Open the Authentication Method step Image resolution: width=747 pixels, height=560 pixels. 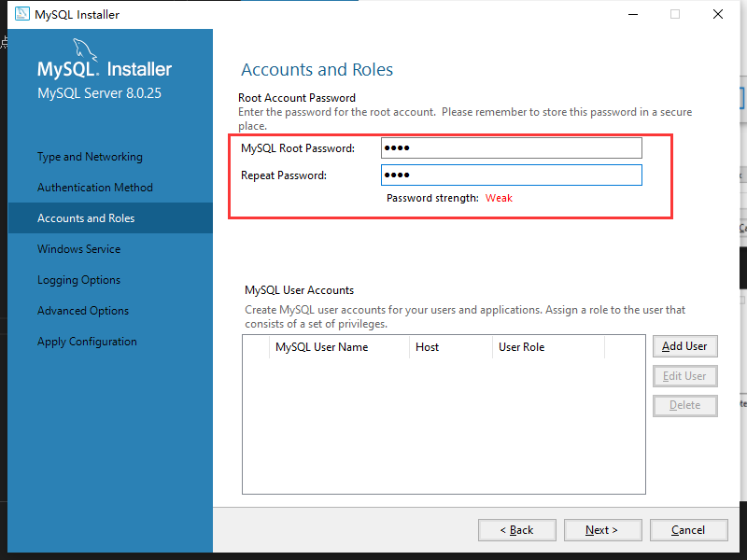[94, 188]
